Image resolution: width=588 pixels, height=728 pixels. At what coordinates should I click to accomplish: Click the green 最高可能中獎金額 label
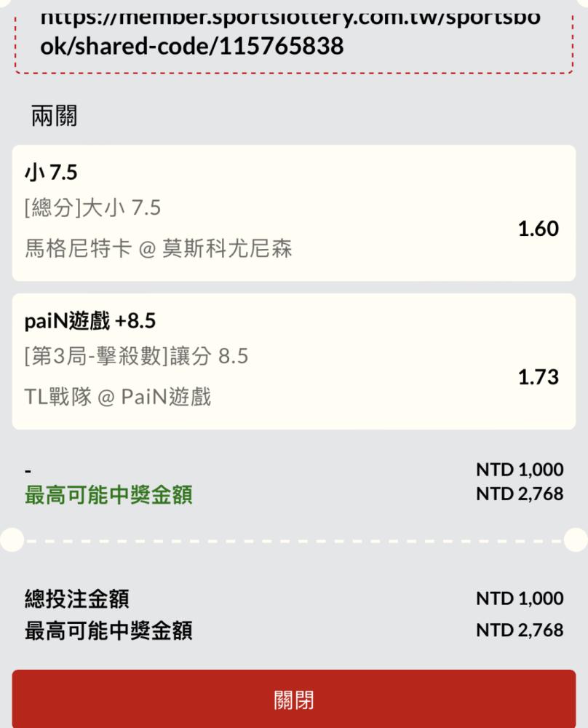click(108, 494)
